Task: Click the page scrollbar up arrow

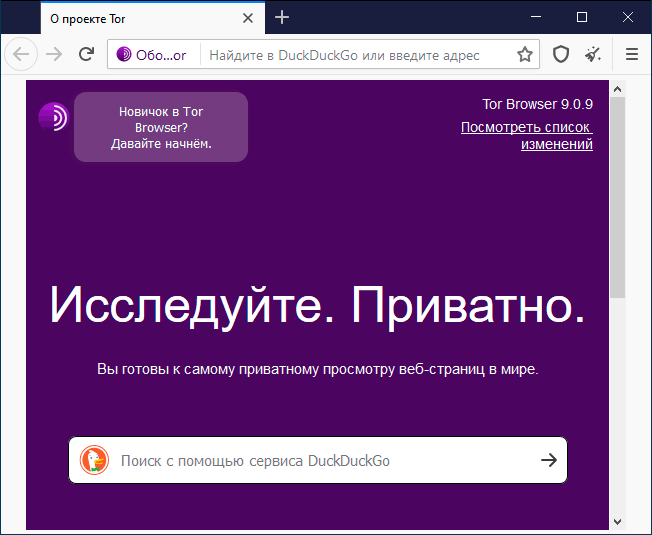Action: click(x=617, y=89)
